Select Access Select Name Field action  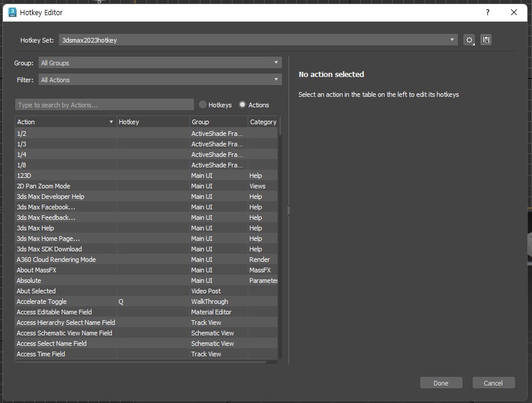click(146, 344)
